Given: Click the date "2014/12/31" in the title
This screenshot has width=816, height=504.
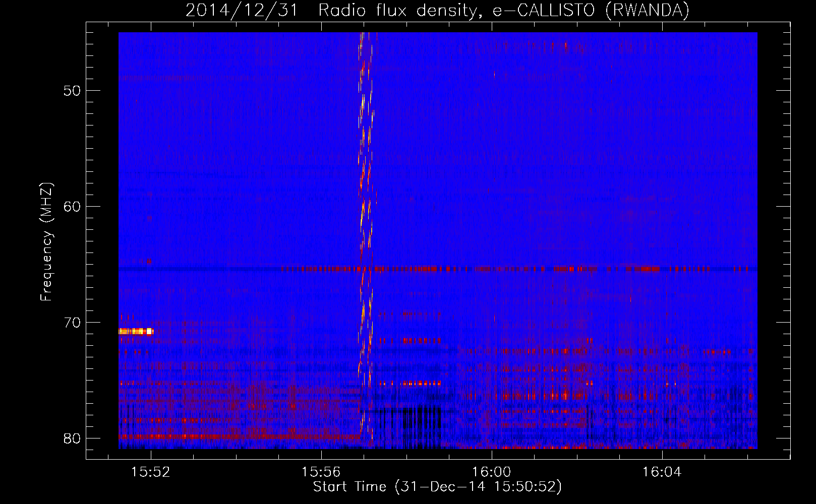Looking at the screenshot, I should [x=242, y=10].
